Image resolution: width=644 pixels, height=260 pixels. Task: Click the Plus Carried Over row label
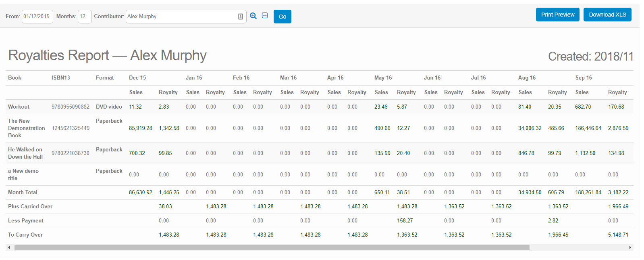30,206
